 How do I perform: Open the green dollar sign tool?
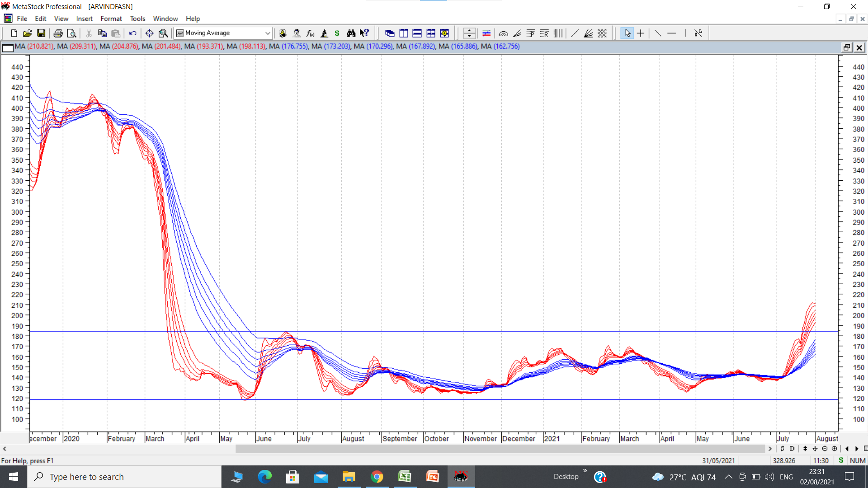337,33
